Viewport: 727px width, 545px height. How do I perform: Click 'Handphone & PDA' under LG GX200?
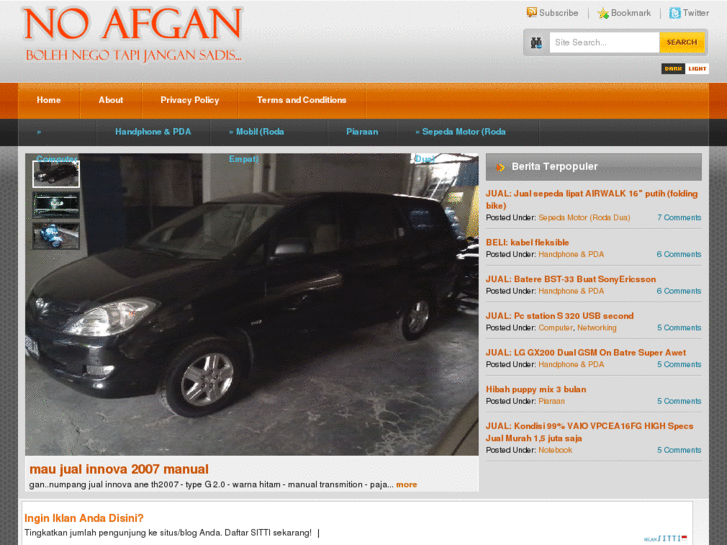pos(571,364)
